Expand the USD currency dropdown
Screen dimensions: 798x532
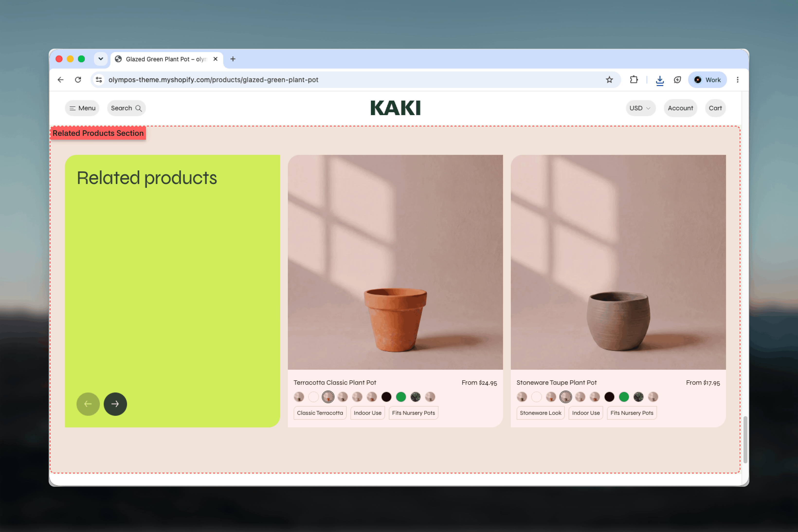click(x=640, y=108)
